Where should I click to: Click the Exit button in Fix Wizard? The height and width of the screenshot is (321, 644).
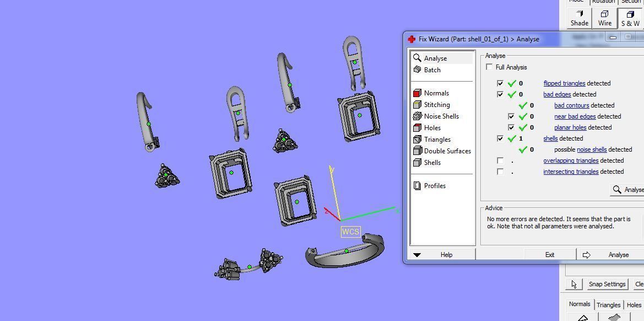coord(550,255)
